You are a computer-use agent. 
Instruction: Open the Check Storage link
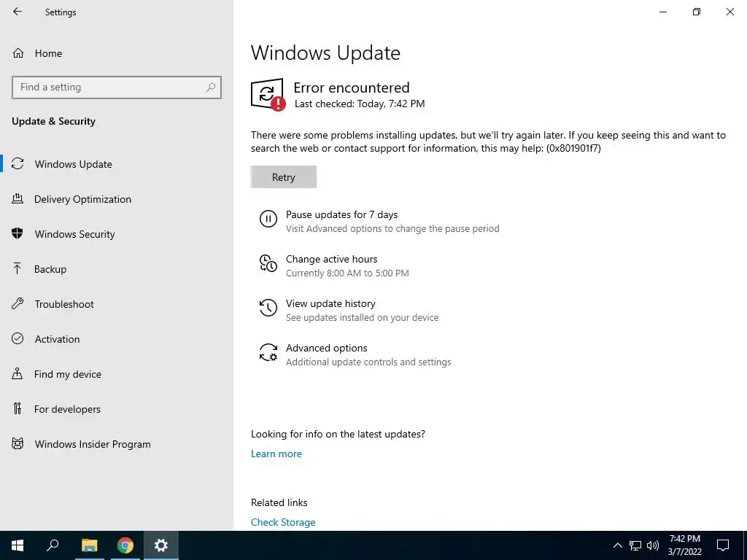click(x=283, y=522)
